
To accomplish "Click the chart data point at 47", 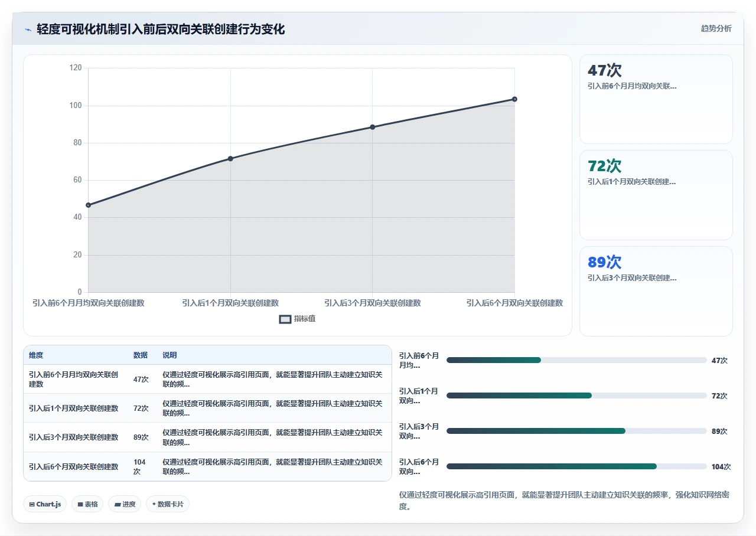I will (x=89, y=205).
